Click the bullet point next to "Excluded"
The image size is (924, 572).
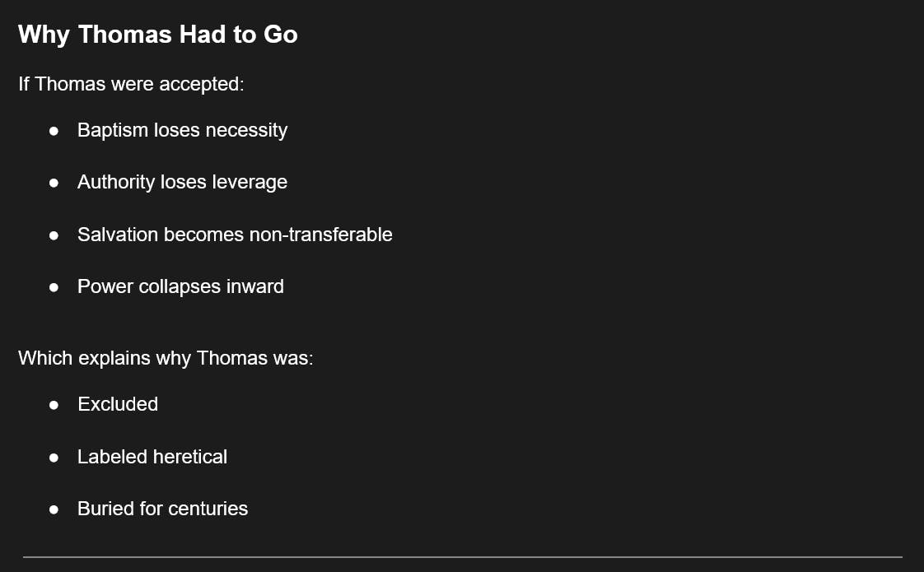pos(54,405)
